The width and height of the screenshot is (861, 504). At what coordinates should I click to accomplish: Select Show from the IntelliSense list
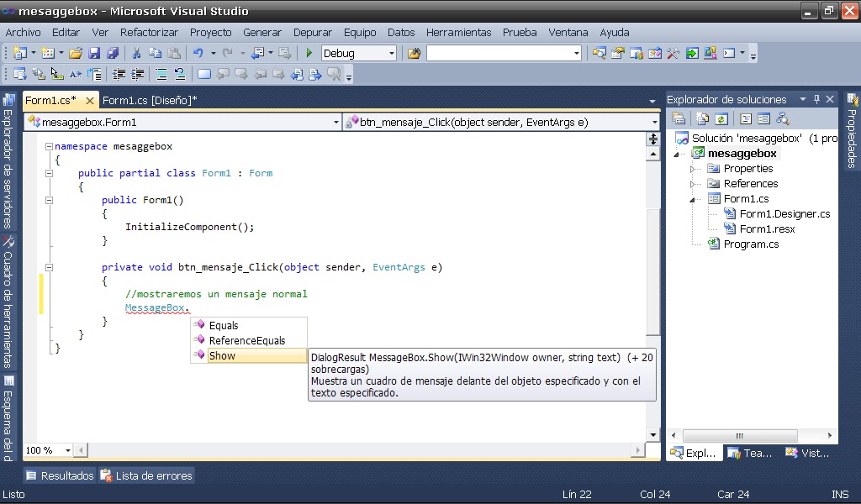(222, 355)
